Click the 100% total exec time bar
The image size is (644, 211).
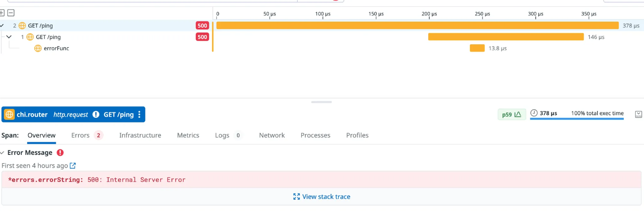coord(577,119)
